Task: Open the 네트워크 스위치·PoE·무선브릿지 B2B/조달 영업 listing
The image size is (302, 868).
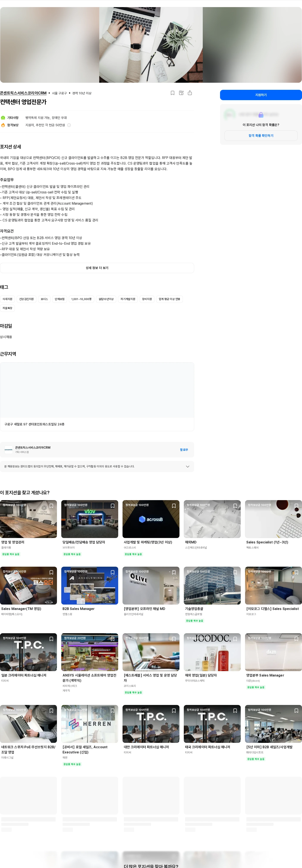Action: click(28, 750)
